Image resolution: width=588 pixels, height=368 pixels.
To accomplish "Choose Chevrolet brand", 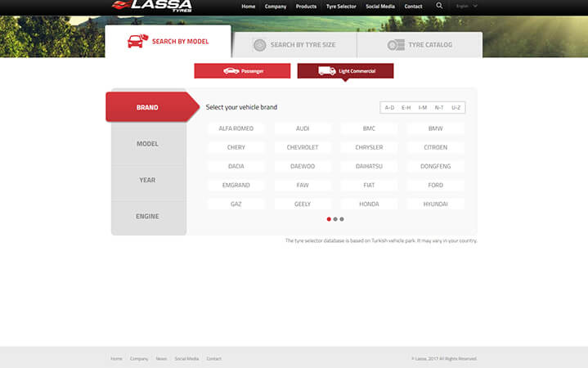I will pos(303,147).
